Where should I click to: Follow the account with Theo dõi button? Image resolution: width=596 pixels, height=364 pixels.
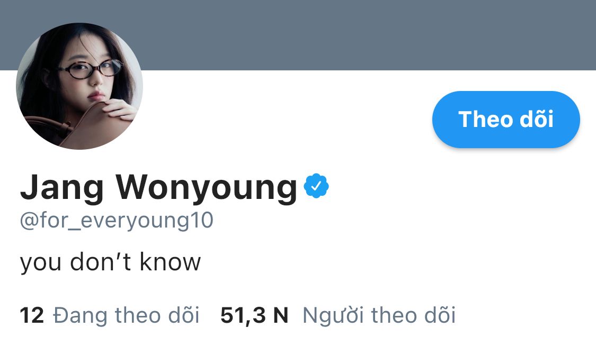click(506, 119)
